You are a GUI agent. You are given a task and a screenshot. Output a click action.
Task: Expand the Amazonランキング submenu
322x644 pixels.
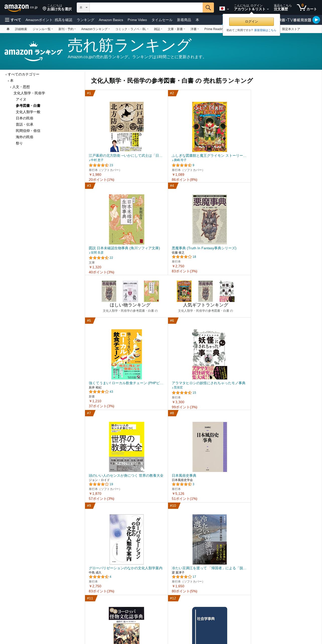[x=95, y=29]
